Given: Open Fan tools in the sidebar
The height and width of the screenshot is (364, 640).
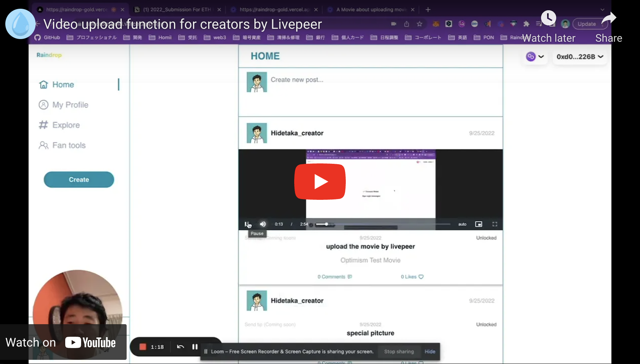Looking at the screenshot, I should (x=69, y=145).
